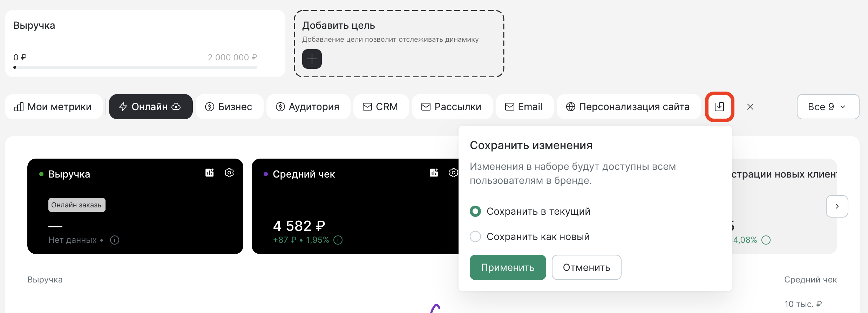The image size is (868, 313).
Task: Select the Сохранить как новый radio option
Action: coord(475,237)
